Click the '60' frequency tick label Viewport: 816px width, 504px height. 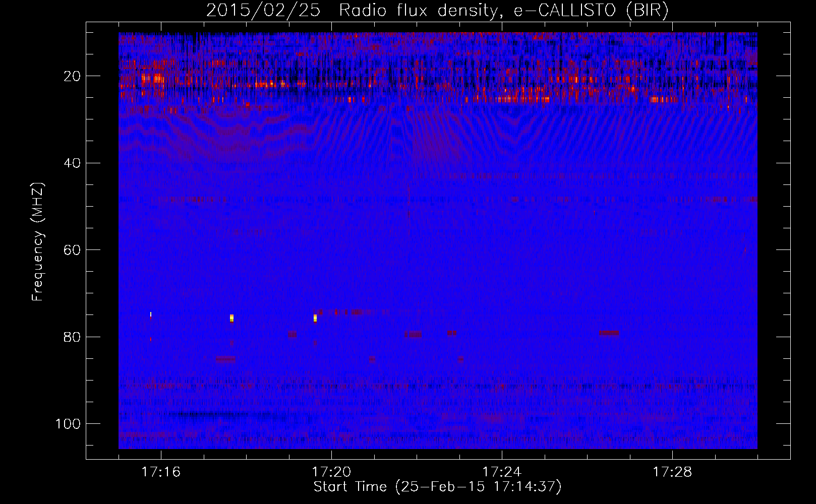(x=73, y=250)
